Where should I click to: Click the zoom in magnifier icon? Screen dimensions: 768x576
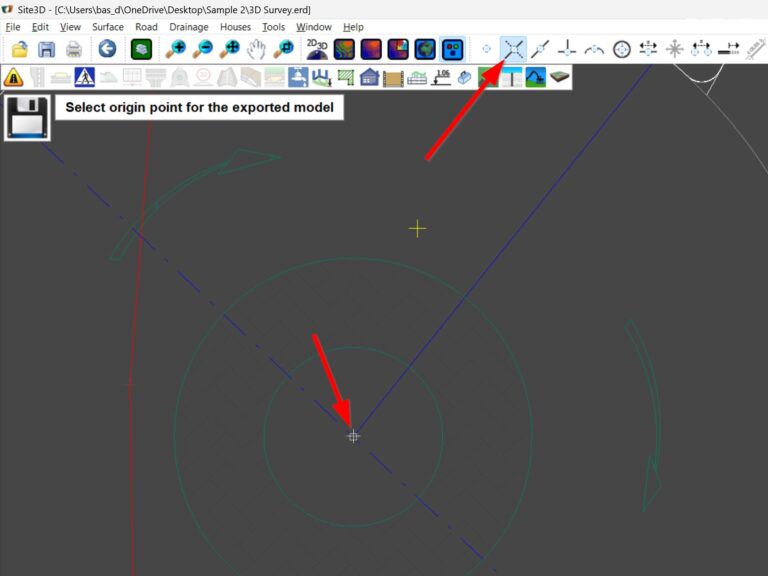click(x=175, y=49)
